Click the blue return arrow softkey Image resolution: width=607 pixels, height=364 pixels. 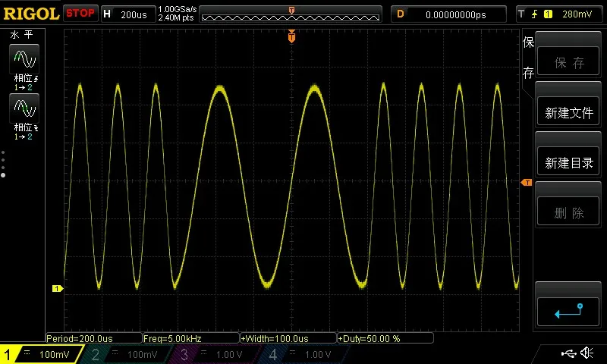tap(568, 311)
